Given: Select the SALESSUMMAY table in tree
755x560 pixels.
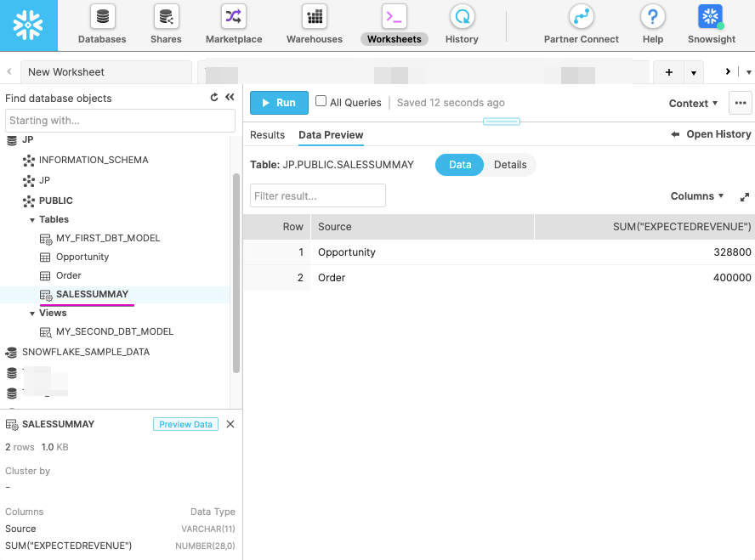Looking at the screenshot, I should [92, 294].
